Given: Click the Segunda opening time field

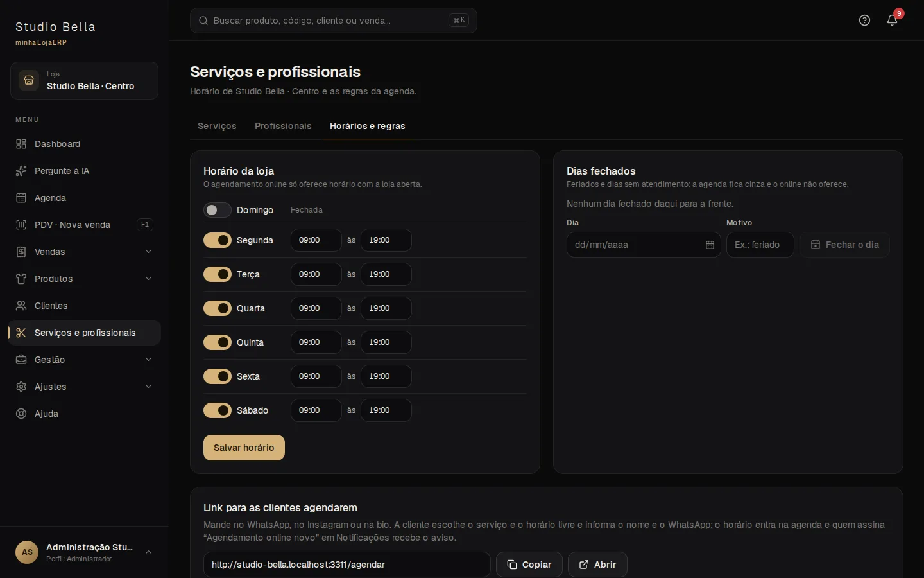Looking at the screenshot, I should point(316,240).
